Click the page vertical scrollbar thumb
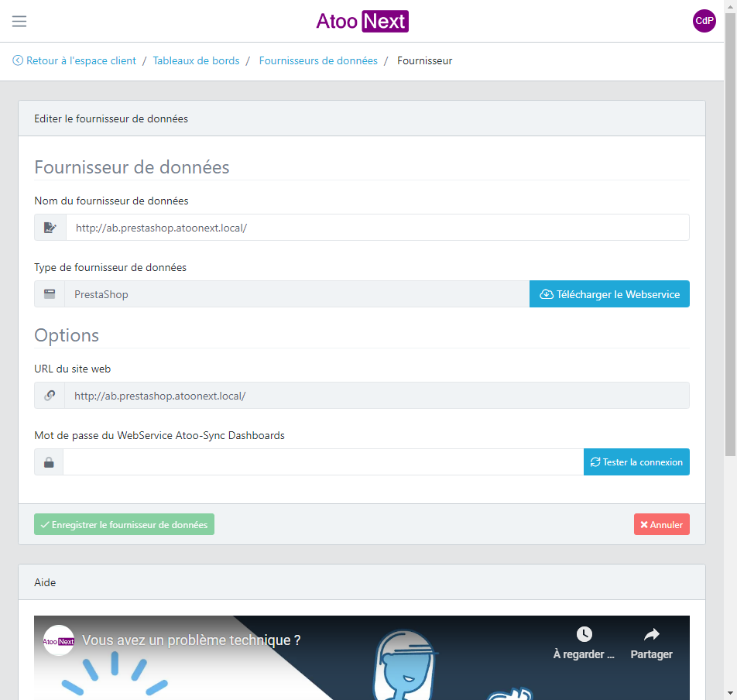Image resolution: width=737 pixels, height=700 pixels. click(730, 235)
